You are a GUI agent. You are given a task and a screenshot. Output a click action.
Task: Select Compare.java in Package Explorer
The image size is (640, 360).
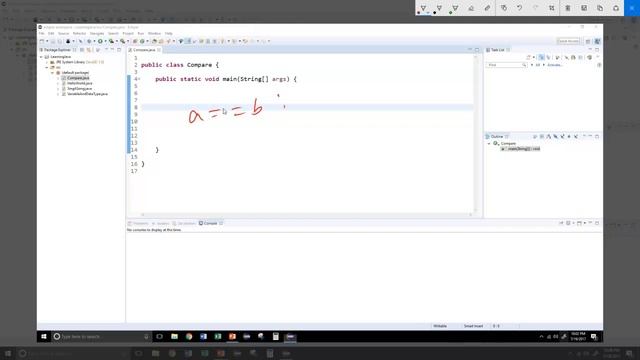[78, 78]
